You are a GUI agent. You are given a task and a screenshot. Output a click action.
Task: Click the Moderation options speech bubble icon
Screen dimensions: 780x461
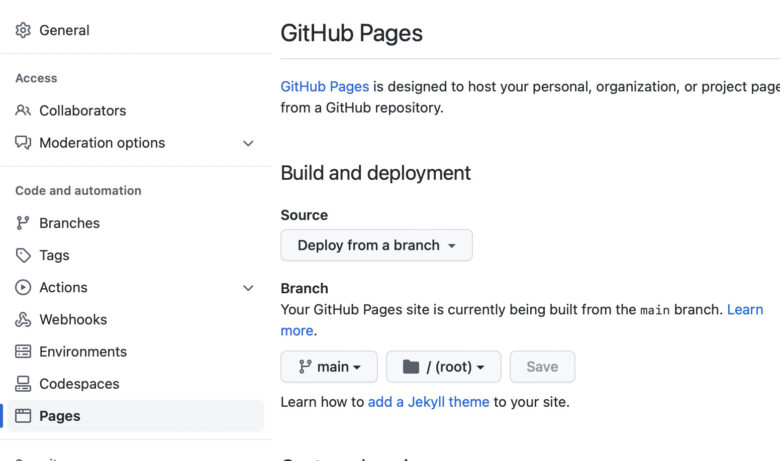[x=23, y=143]
